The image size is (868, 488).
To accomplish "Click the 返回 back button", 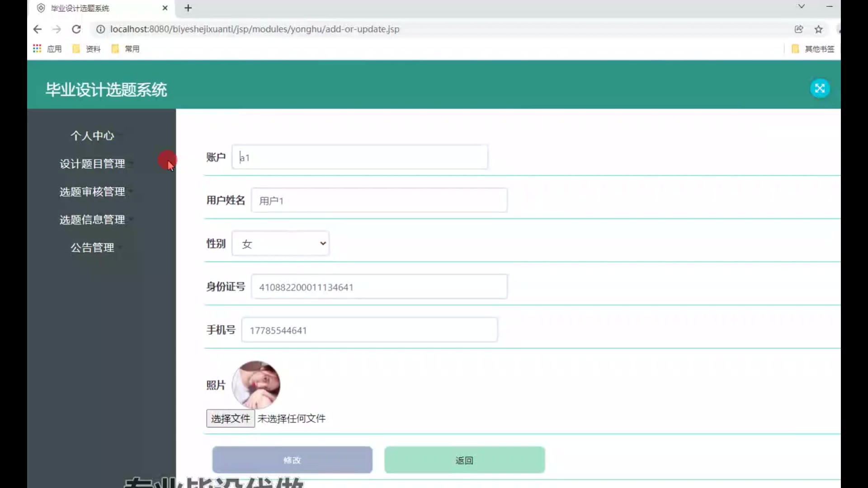I will pos(464,460).
